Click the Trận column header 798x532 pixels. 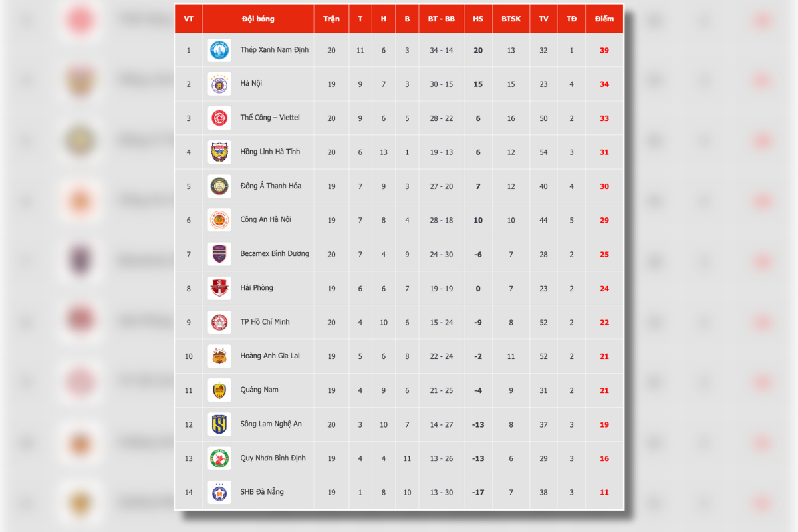(331, 19)
